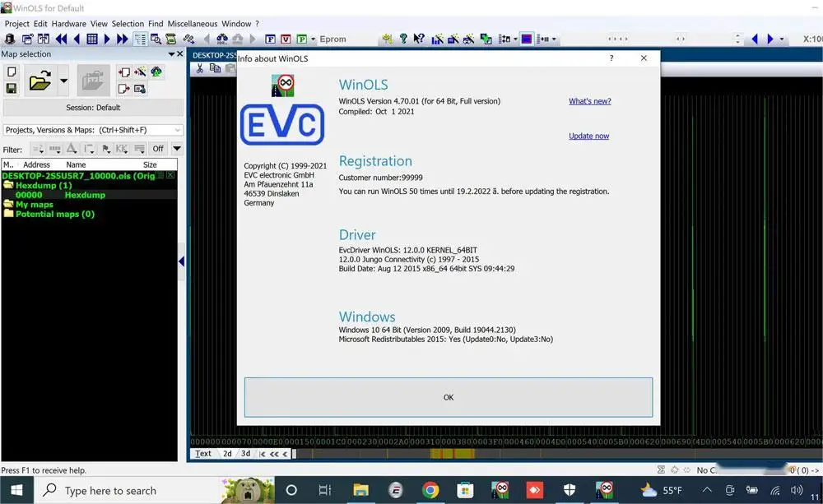Open the Selection menu
This screenshot has width=823, height=504.
[128, 24]
